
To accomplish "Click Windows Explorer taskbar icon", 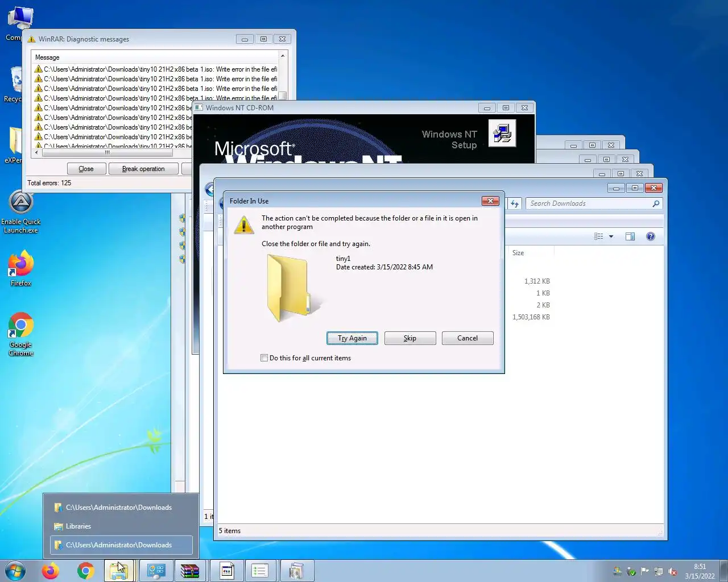I will [119, 571].
